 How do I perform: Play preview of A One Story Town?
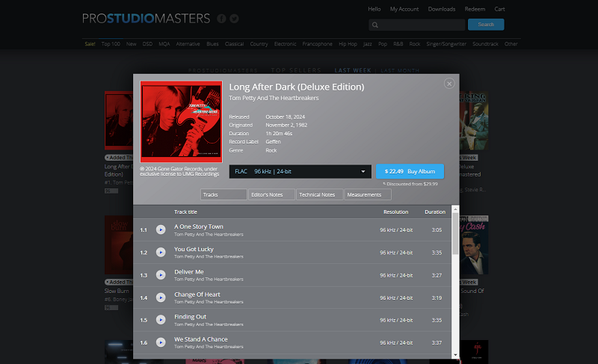tap(161, 229)
